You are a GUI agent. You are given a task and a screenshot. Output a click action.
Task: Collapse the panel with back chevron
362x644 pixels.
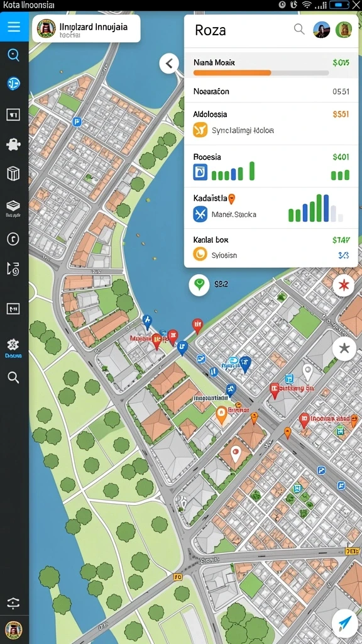(x=169, y=64)
